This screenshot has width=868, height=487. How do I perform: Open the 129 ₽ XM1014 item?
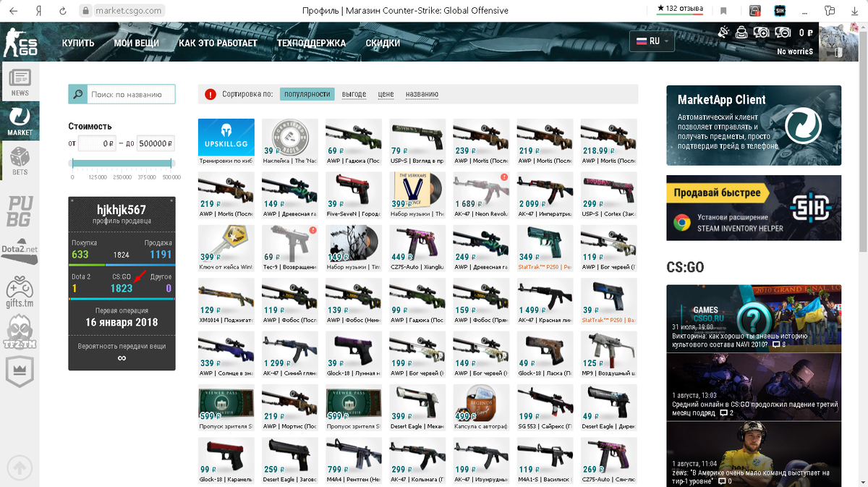coord(226,301)
